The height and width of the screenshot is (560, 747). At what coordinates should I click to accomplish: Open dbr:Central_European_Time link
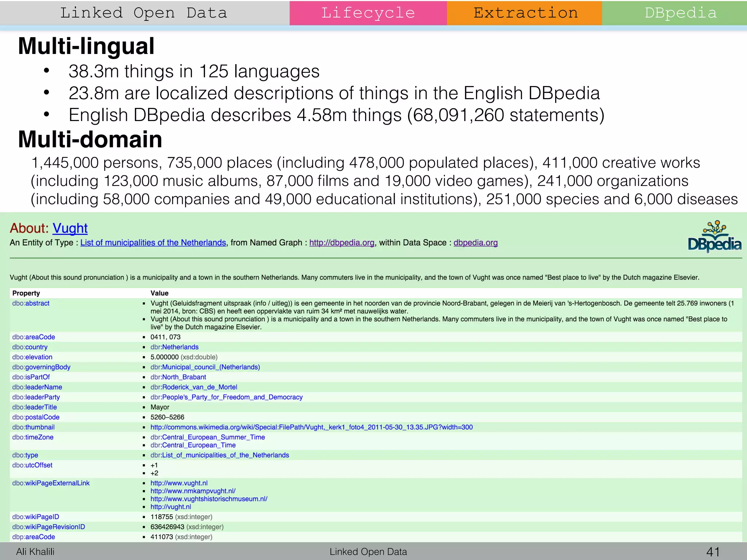pyautogui.click(x=193, y=445)
